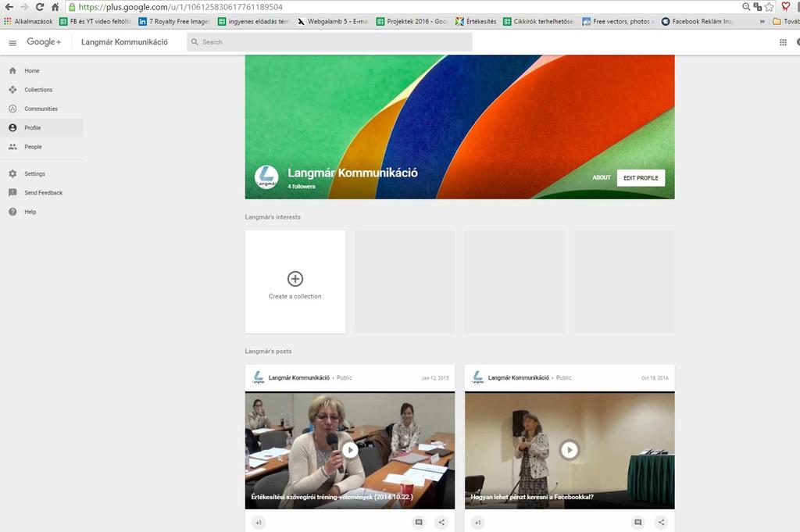Click the Langmár profile avatar on cover
Image resolution: width=800 pixels, height=532 pixels.
[x=266, y=177]
